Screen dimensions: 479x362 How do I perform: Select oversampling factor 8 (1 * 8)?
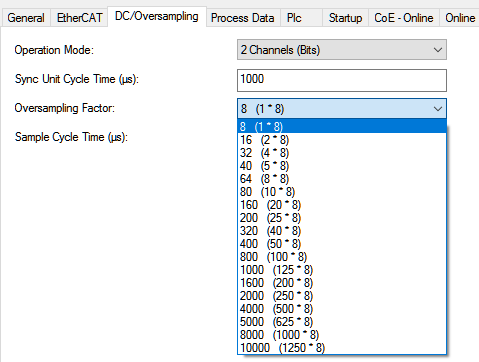coord(342,127)
